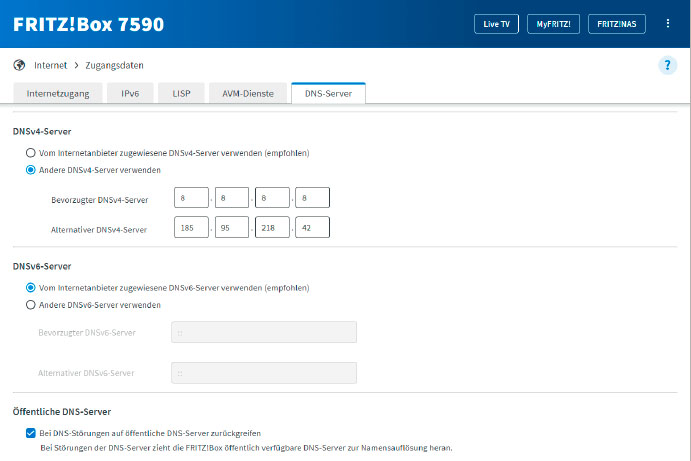The height and width of the screenshot is (461, 691).
Task: Click the 218 field of Alternativer DNSv4-Server
Action: pyautogui.click(x=272, y=227)
